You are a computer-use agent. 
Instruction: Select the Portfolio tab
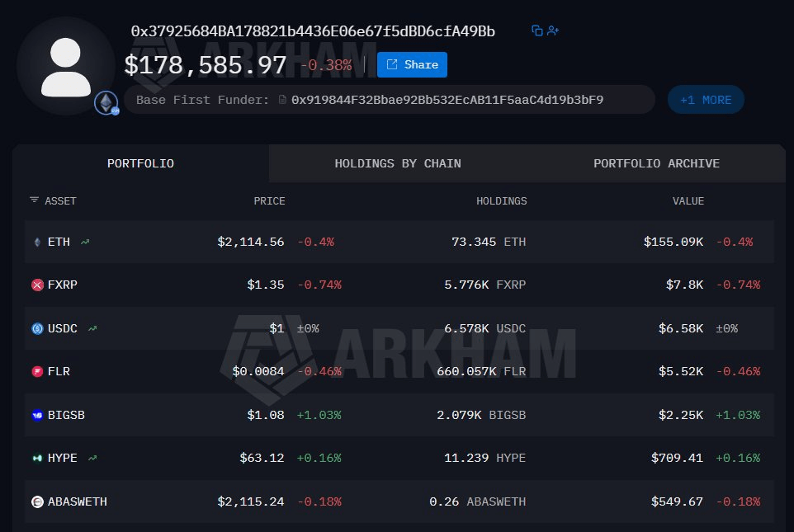(x=140, y=163)
